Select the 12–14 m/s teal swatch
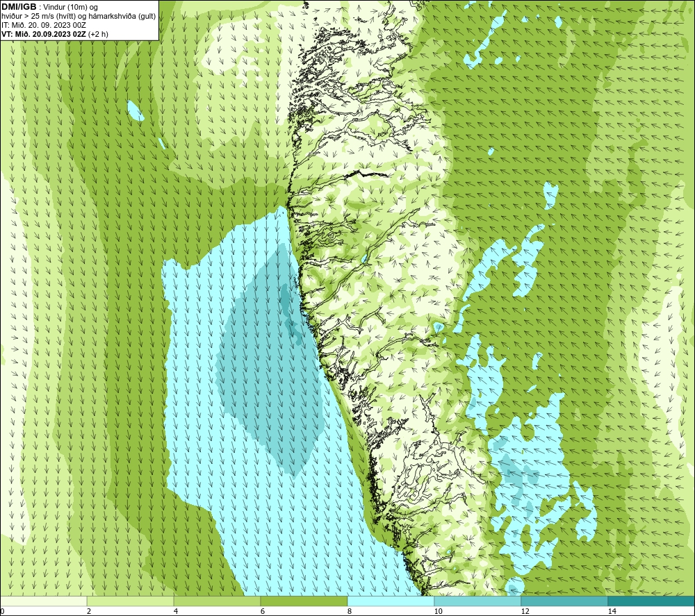This screenshot has width=695, height=616. point(564,601)
